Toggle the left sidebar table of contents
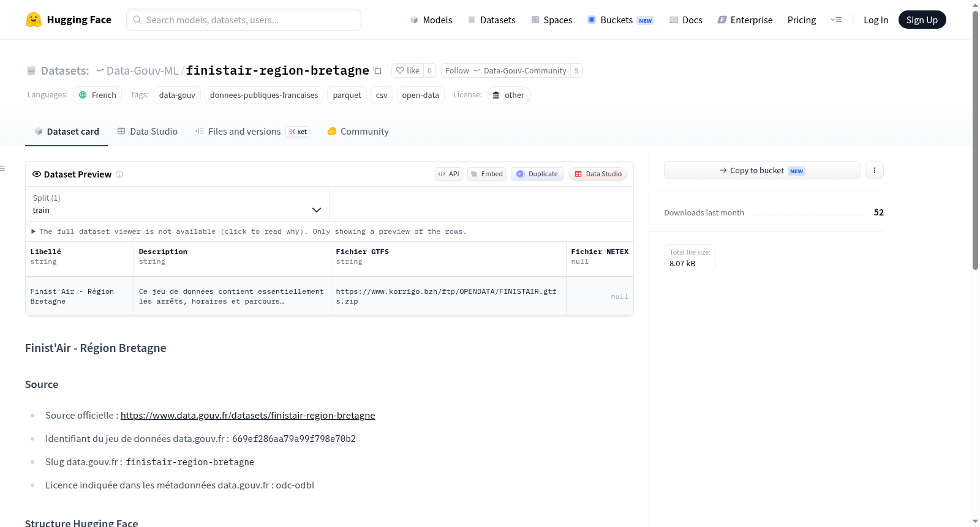The height and width of the screenshot is (527, 980). click(2, 168)
